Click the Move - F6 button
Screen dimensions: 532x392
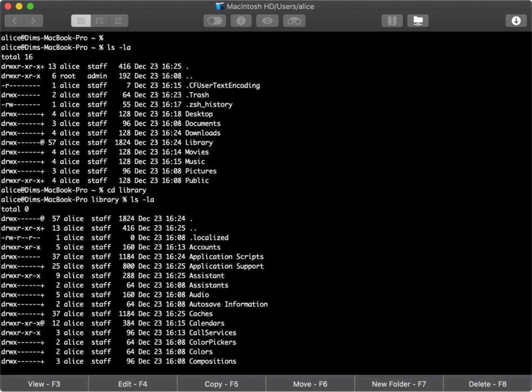pos(310,384)
